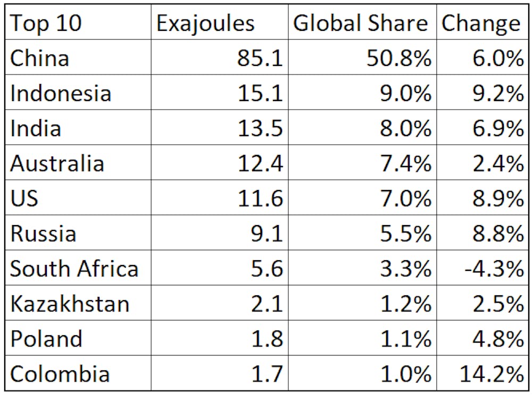Screen dimensions: 532x398
Task: Select Australia's 7.4% global share
Action: coord(362,162)
